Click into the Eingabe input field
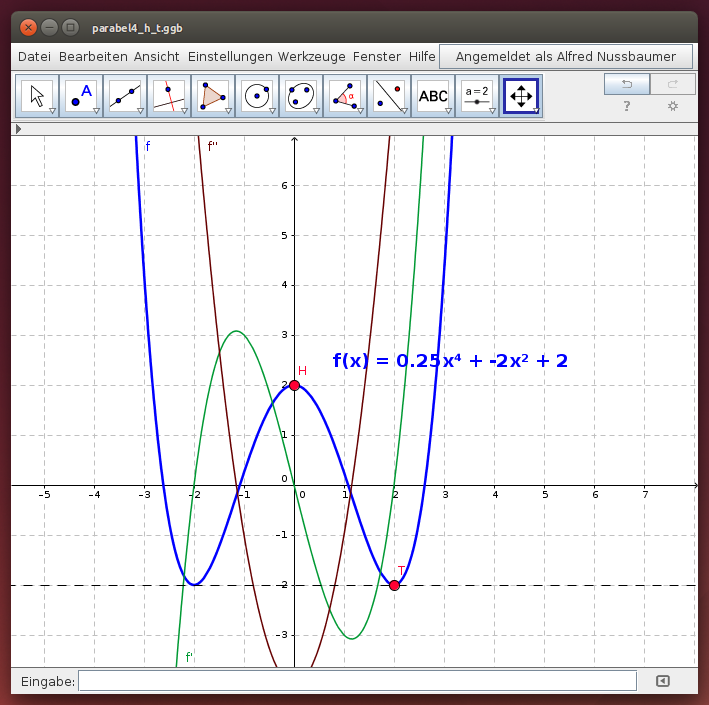709x705 pixels. click(x=357, y=681)
